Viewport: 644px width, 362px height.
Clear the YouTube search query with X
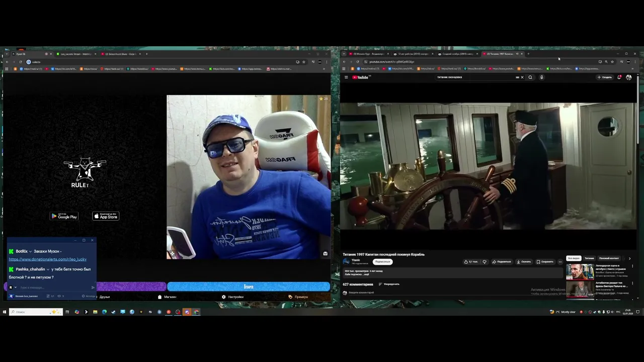point(522,77)
